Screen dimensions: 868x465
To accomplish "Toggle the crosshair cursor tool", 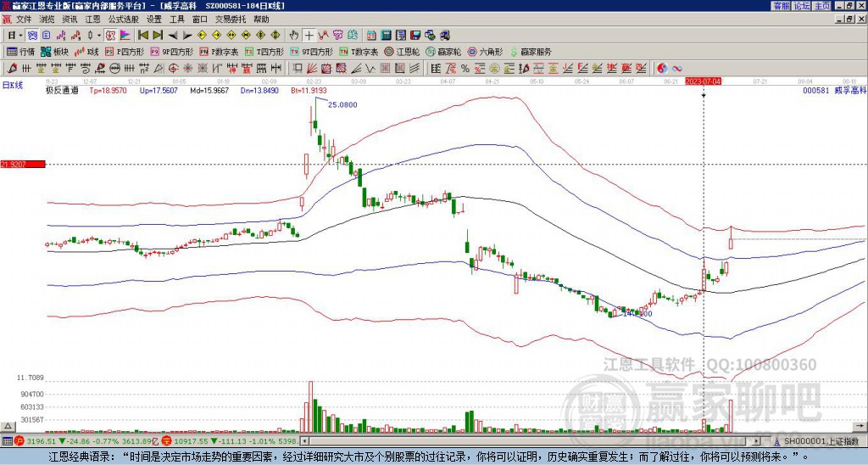I will (309, 36).
